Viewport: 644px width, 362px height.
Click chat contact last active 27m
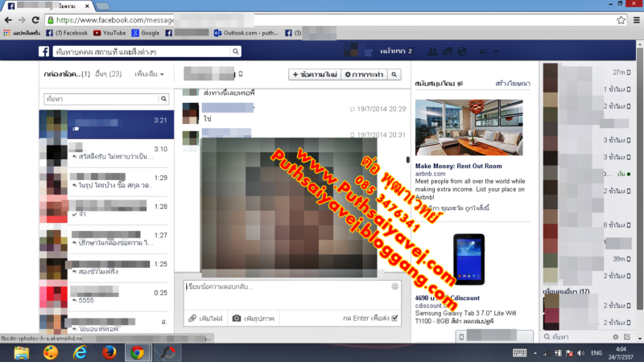tap(588, 72)
